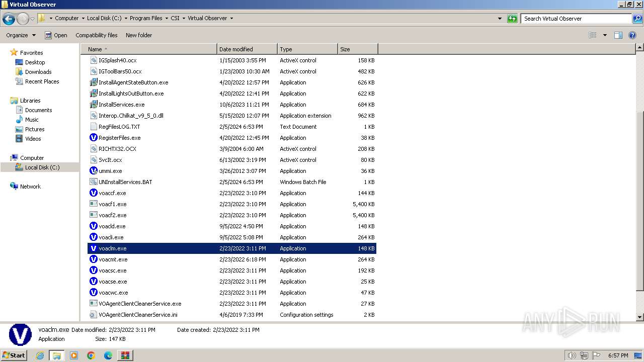644x362 pixels.
Task: Toggle the preview pane icon
Action: coord(618,35)
